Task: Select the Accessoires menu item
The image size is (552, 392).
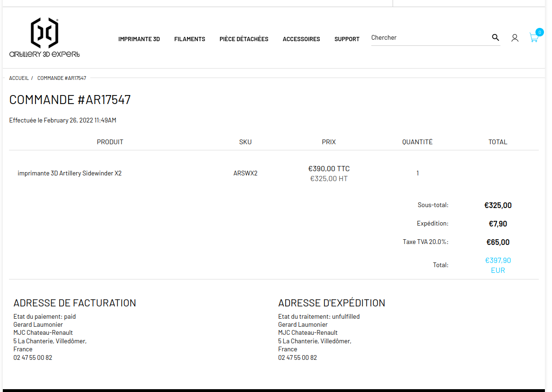Action: click(301, 39)
